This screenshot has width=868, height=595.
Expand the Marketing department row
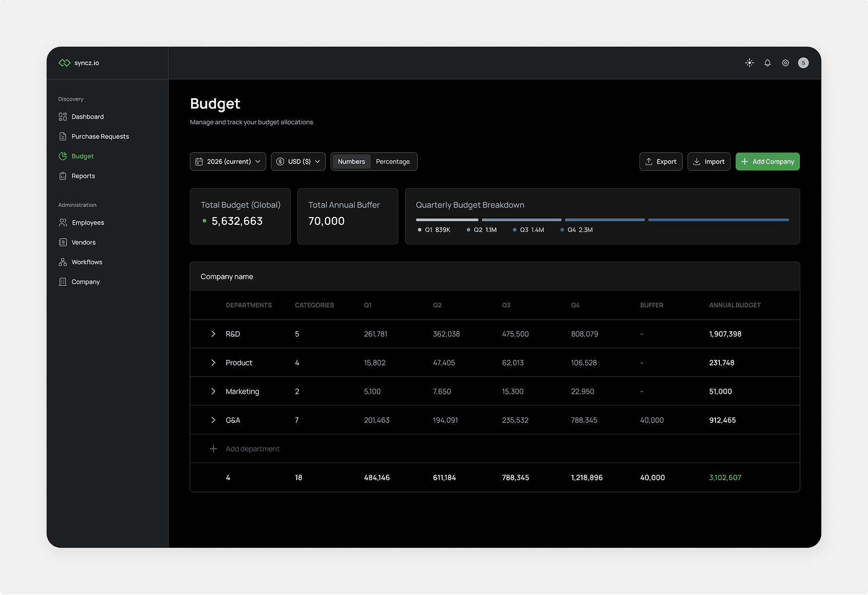[x=213, y=391]
